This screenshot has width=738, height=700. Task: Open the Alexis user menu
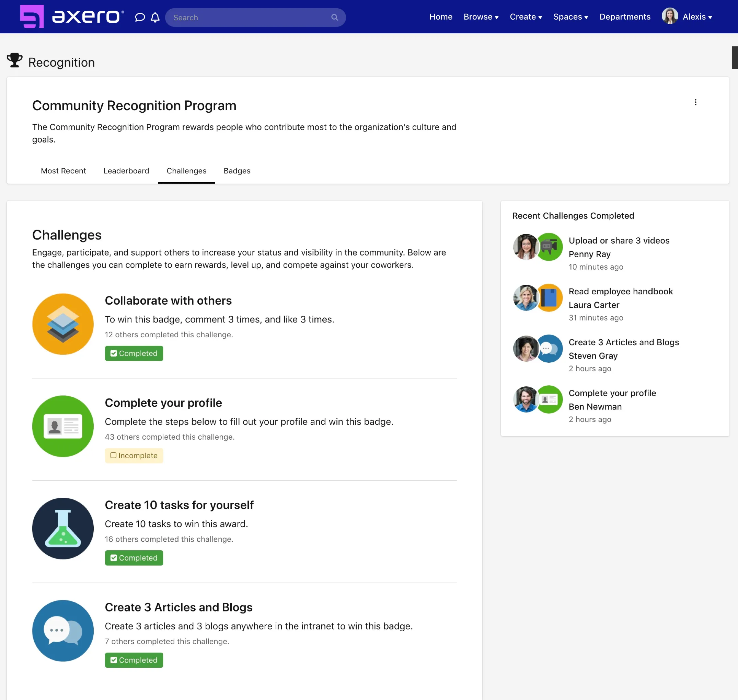697,17
